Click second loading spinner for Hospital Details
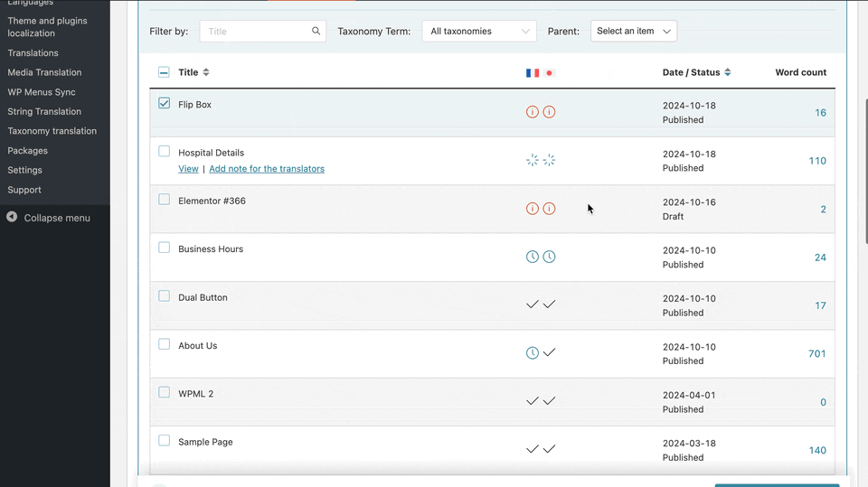The height and width of the screenshot is (487, 868). tap(549, 161)
